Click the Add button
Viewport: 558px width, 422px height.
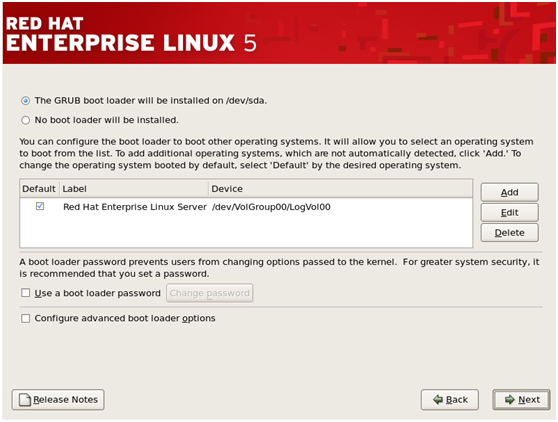[x=509, y=192]
